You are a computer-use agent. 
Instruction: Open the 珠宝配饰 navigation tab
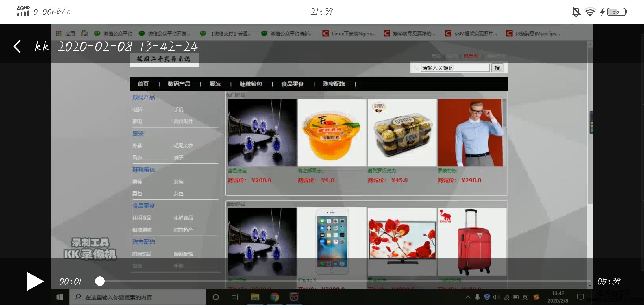334,84
